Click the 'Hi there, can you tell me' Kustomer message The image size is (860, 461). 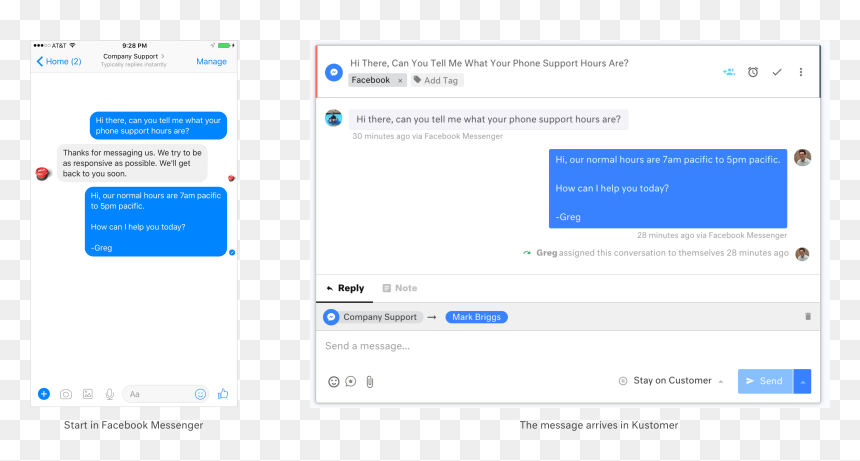488,119
